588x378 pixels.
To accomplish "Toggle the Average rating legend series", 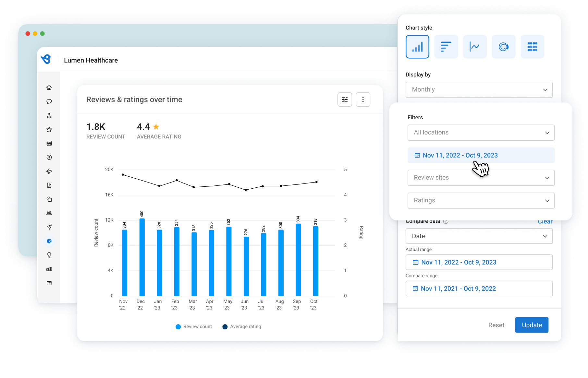I will click(x=242, y=326).
